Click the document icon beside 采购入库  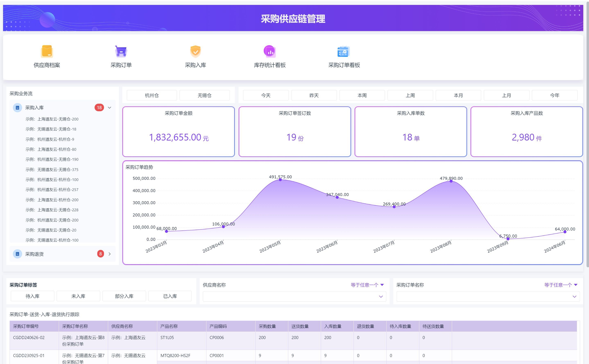(x=17, y=108)
